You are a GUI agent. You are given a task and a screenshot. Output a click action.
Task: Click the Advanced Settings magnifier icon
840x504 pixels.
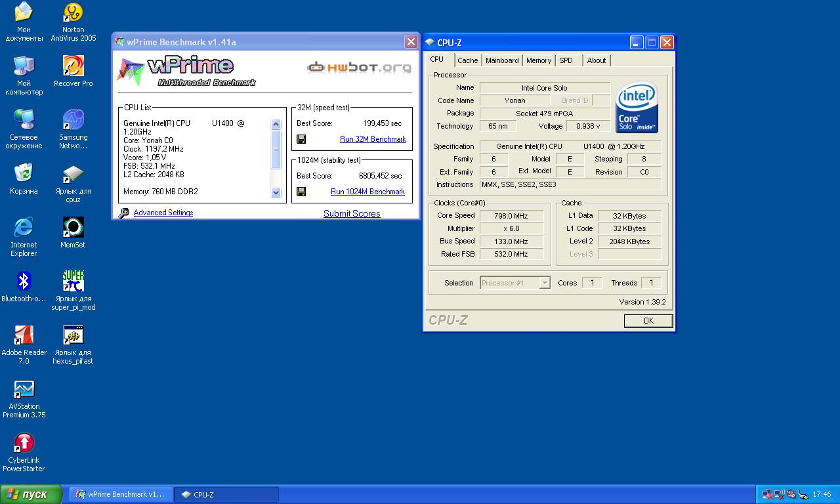[123, 213]
